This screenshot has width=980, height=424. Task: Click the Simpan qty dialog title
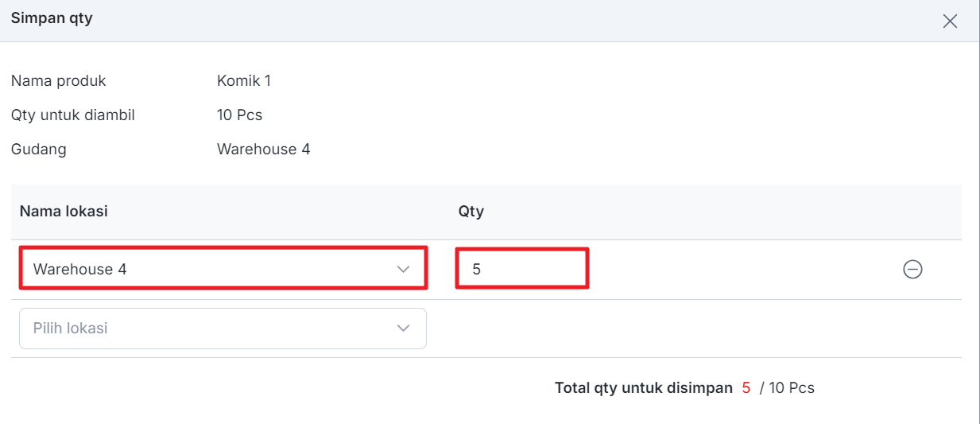coord(52,18)
